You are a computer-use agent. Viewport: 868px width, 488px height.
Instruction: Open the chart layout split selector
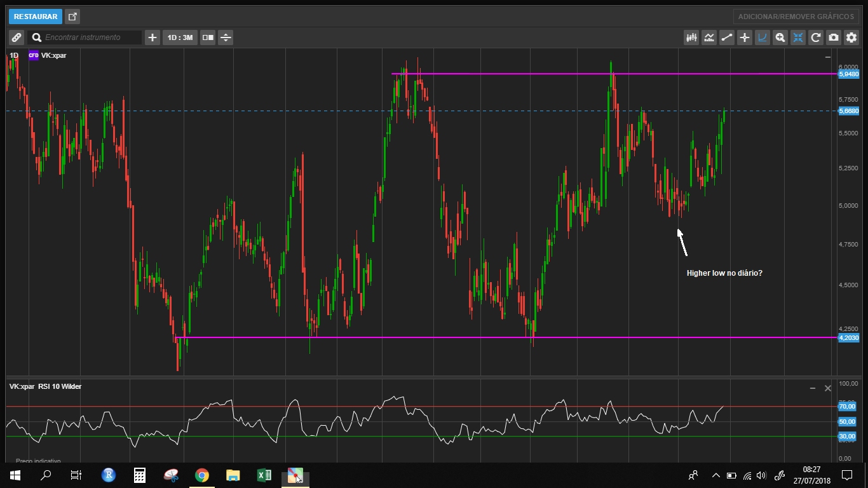[x=208, y=37]
